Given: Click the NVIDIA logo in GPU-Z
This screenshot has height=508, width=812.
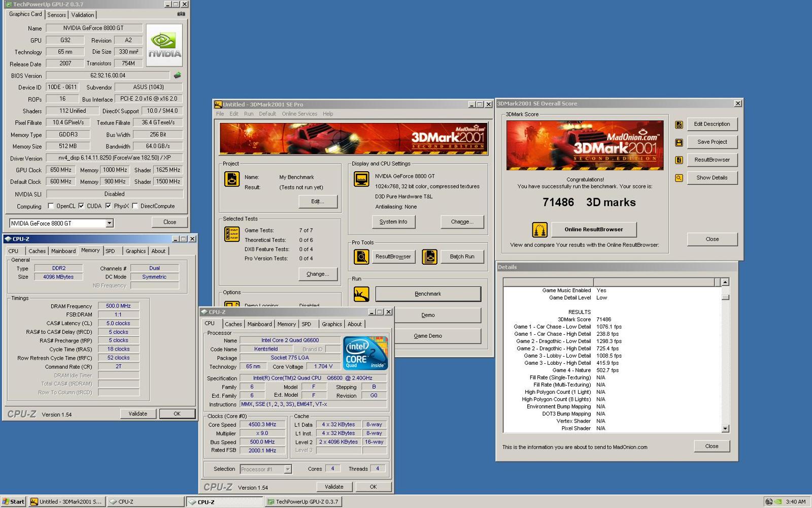Looking at the screenshot, I should [x=164, y=45].
